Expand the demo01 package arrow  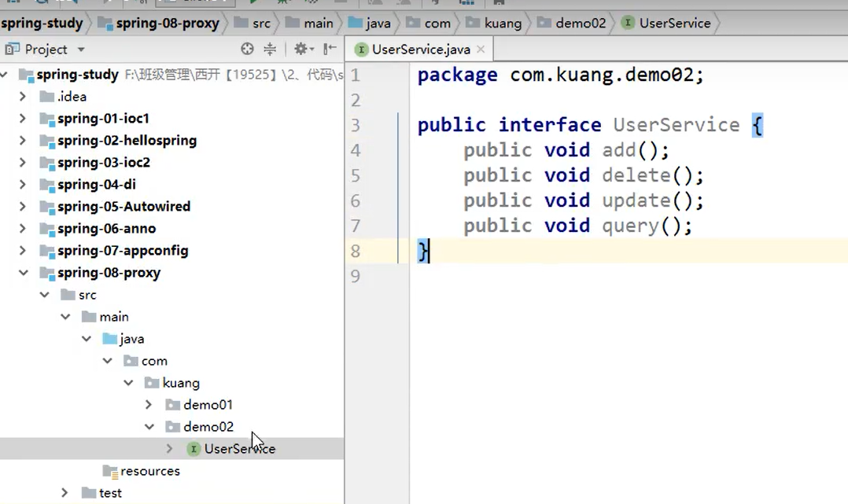coord(149,404)
